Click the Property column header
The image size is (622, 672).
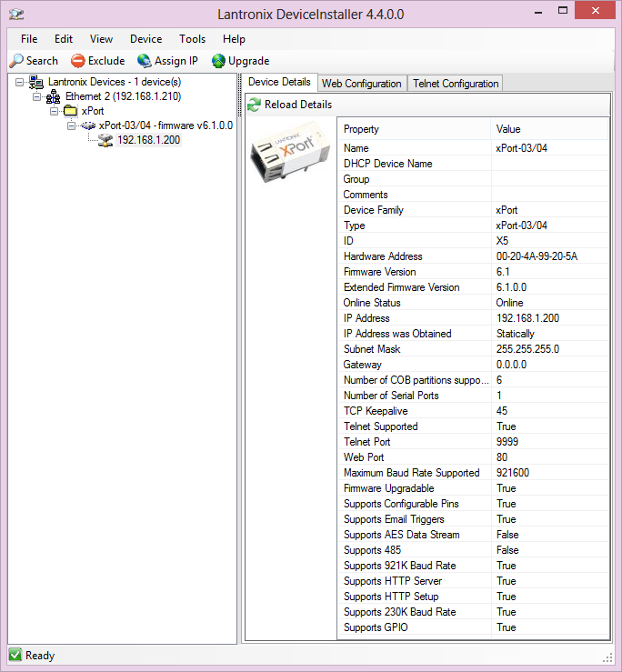(414, 129)
